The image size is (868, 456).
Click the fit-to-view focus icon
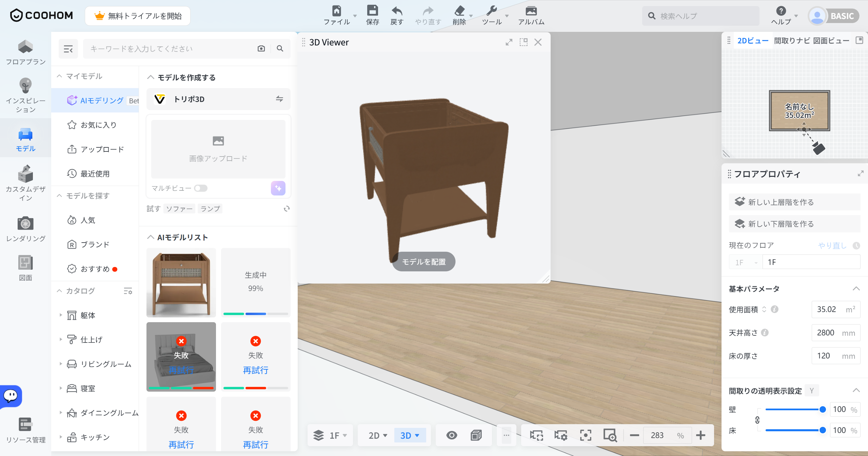pos(586,435)
